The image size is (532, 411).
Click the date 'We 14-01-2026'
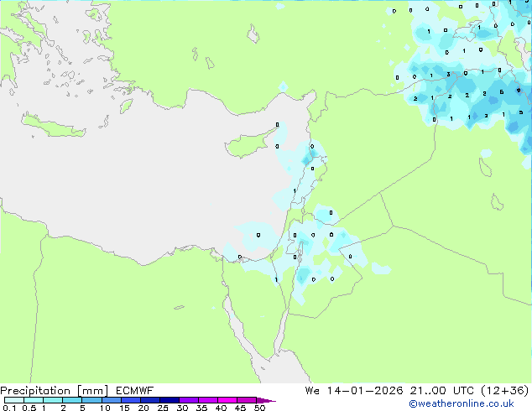(x=354, y=391)
